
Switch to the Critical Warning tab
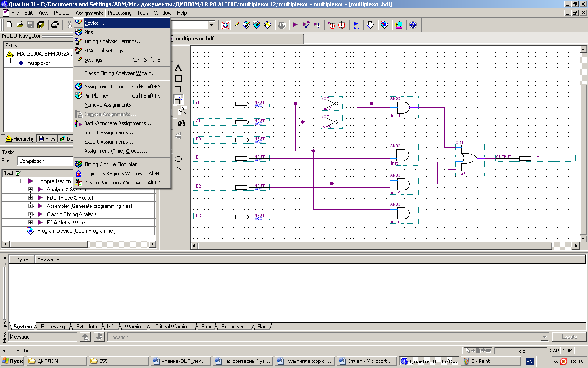point(172,327)
